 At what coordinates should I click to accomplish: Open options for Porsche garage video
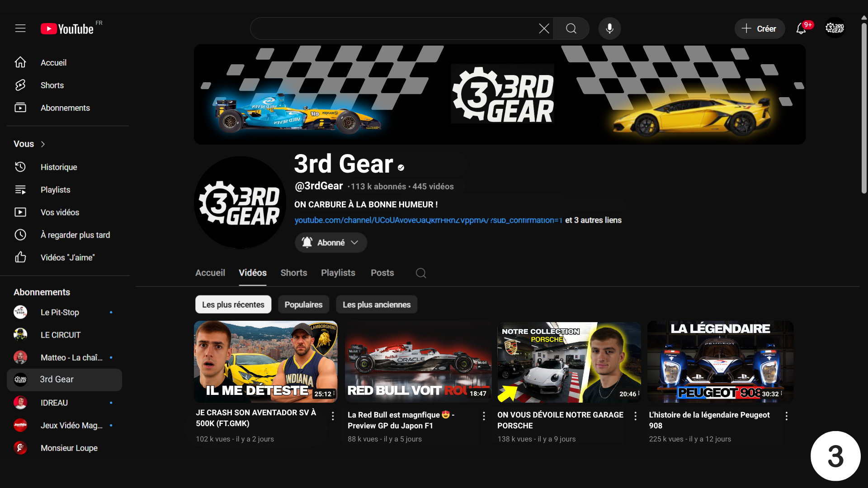635,416
